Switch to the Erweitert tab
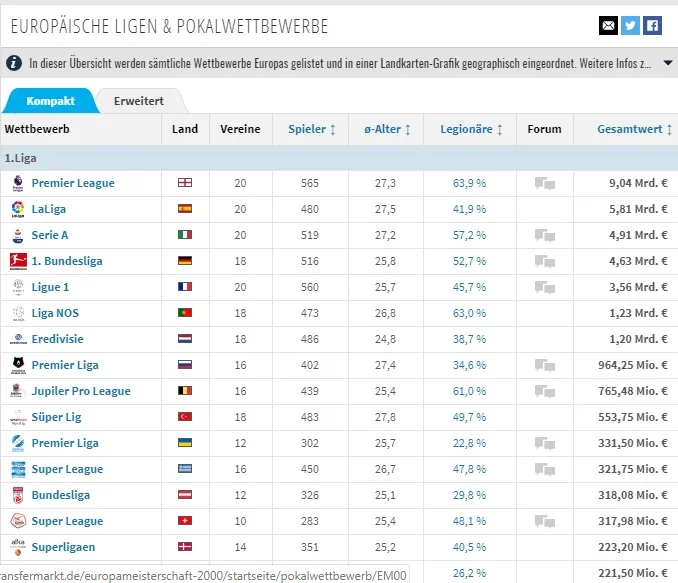678x583 pixels. click(139, 101)
